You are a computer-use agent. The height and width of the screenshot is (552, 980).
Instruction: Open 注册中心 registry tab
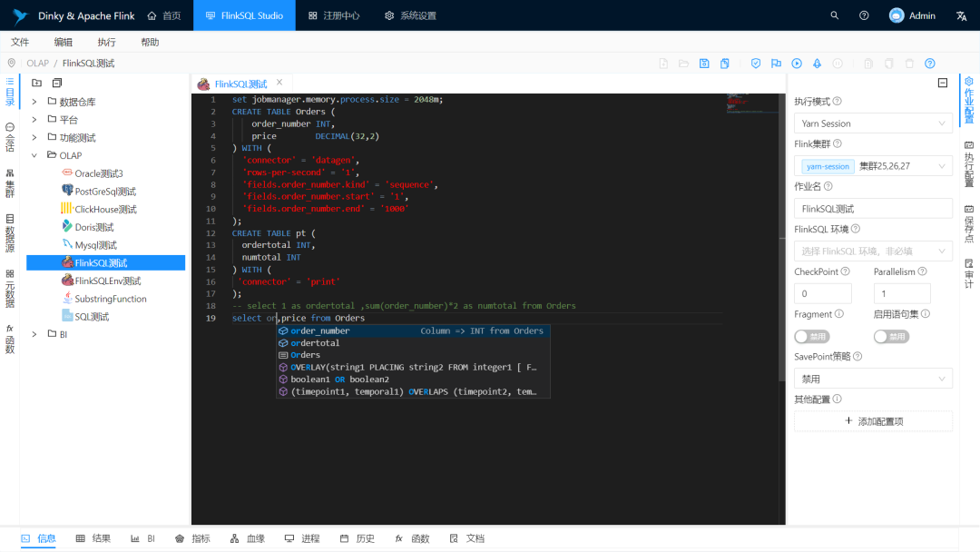[334, 15]
